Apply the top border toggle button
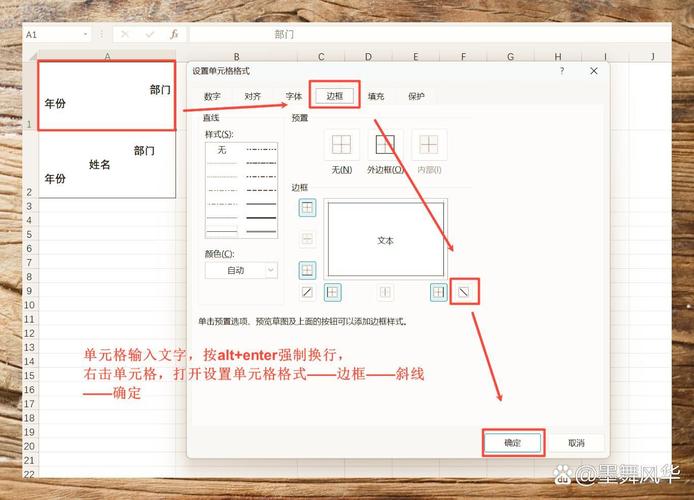This screenshot has width=694, height=500. (x=307, y=208)
